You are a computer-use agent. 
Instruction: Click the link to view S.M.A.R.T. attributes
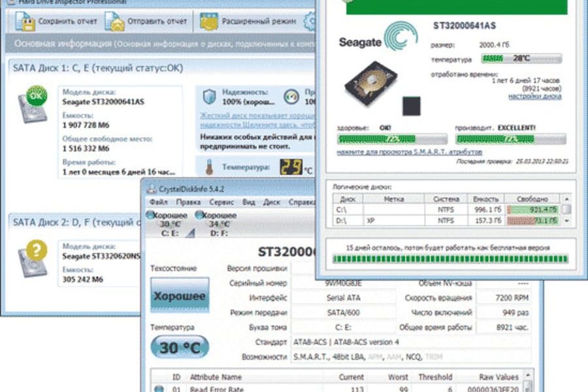pyautogui.click(x=409, y=152)
